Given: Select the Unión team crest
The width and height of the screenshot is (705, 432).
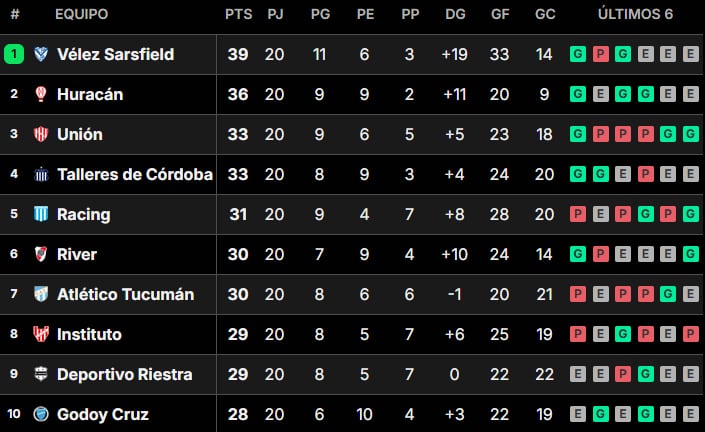Looking at the screenshot, I should [41, 134].
